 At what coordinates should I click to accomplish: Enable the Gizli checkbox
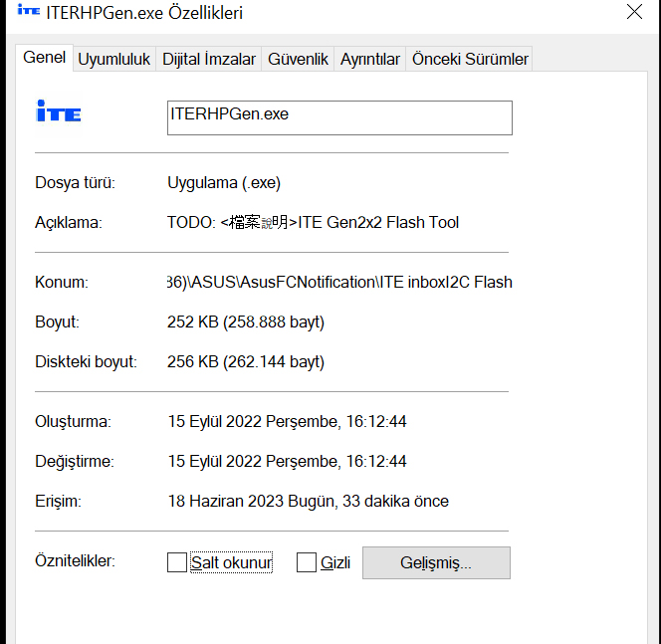pyautogui.click(x=307, y=562)
